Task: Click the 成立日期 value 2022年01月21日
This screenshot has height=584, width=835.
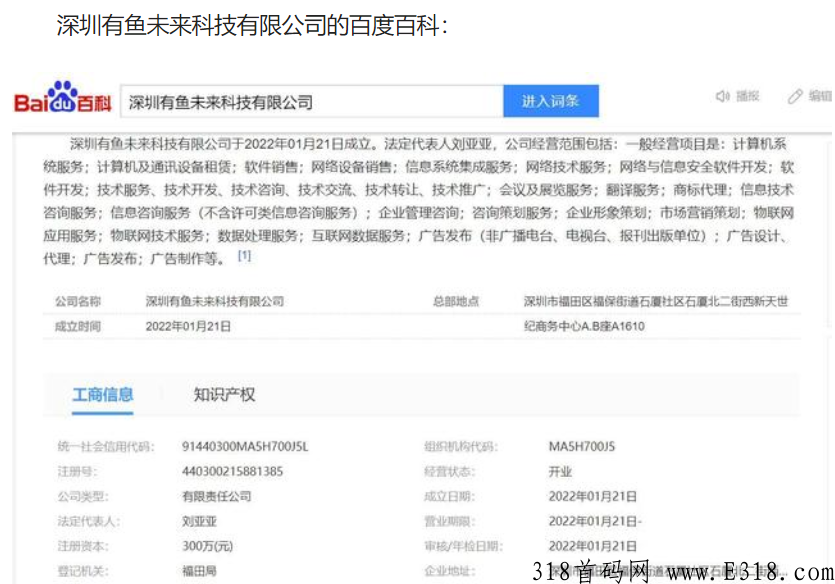Action: point(593,496)
